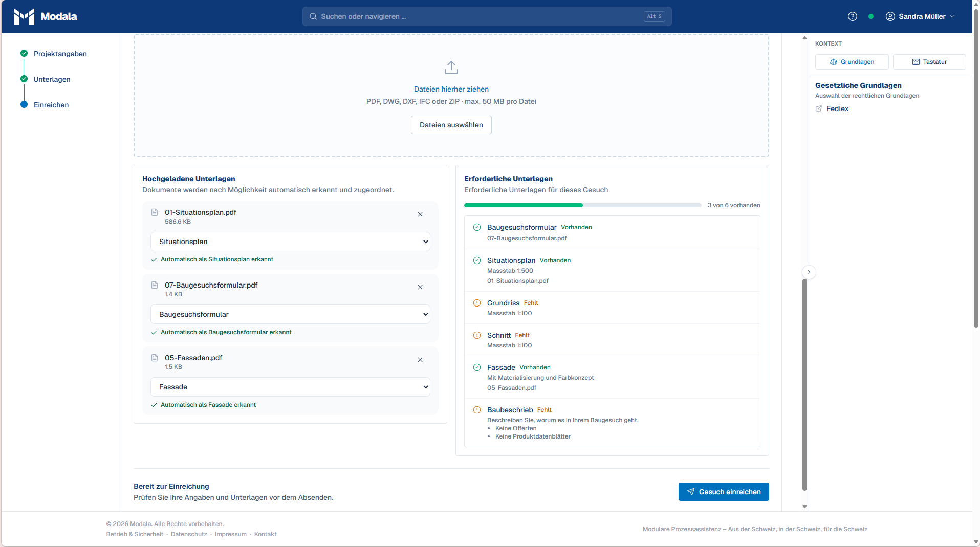
Task: Open the Impressum footer link
Action: 231,534
